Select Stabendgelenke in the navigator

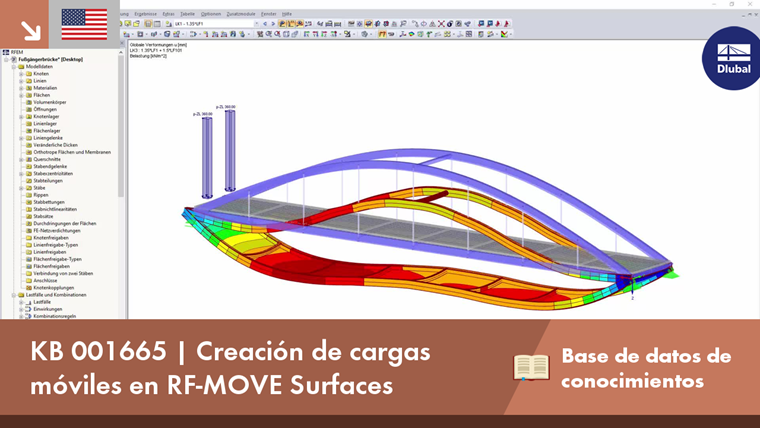pos(50,166)
